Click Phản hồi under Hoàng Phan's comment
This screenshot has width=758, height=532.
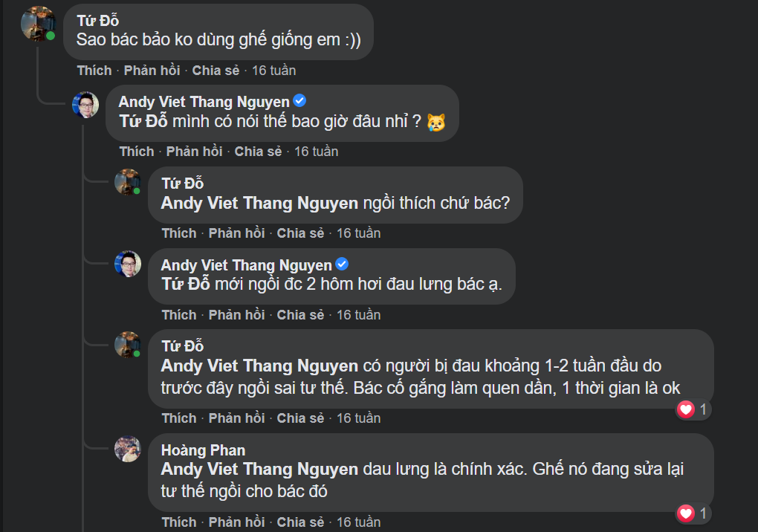[236, 522]
